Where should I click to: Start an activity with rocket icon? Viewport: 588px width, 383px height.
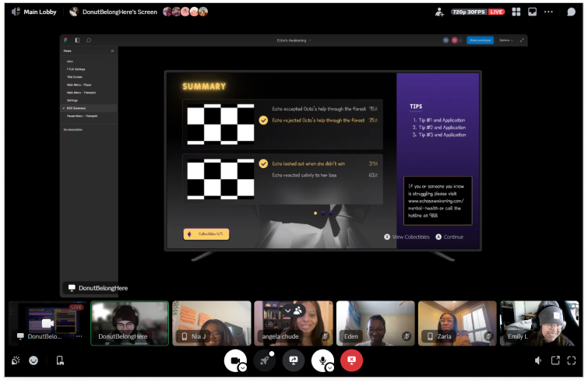(x=264, y=360)
